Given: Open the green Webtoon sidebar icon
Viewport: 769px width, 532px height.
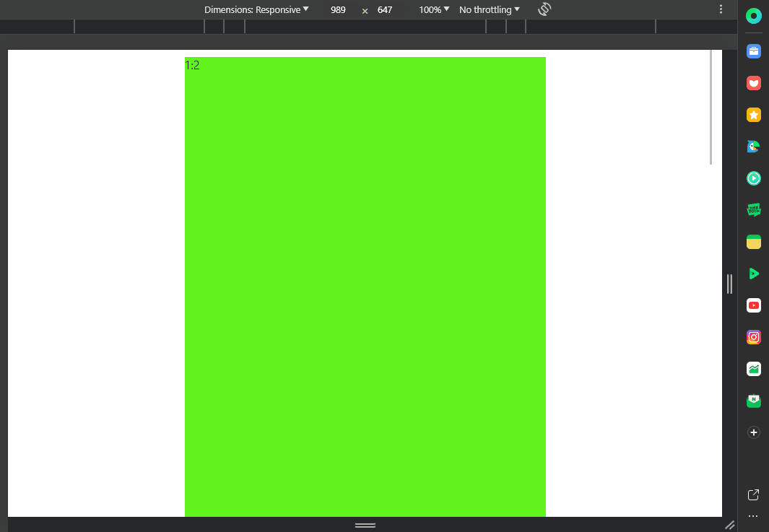Looking at the screenshot, I should click(x=753, y=210).
